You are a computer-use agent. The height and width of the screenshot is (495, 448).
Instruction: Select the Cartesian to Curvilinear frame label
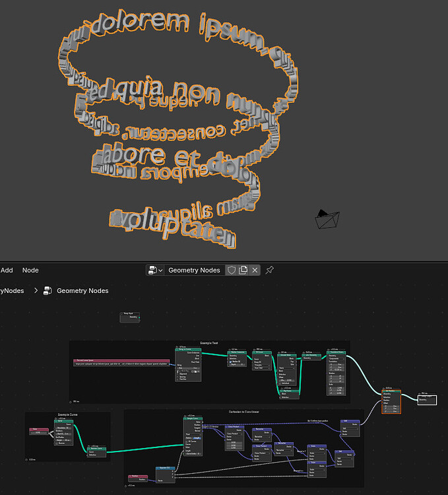pos(244,412)
